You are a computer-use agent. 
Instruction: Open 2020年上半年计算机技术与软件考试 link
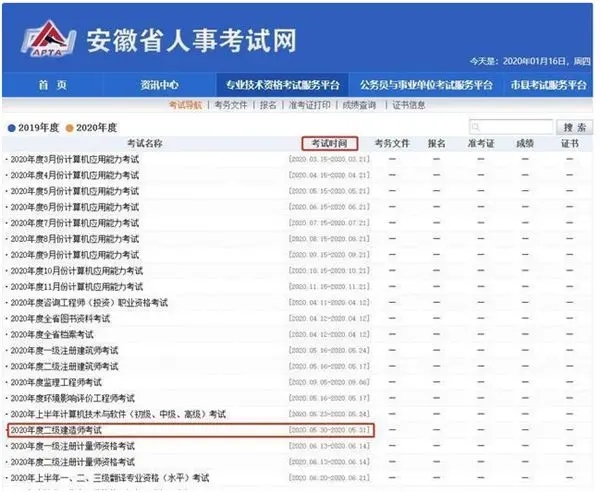tap(118, 414)
